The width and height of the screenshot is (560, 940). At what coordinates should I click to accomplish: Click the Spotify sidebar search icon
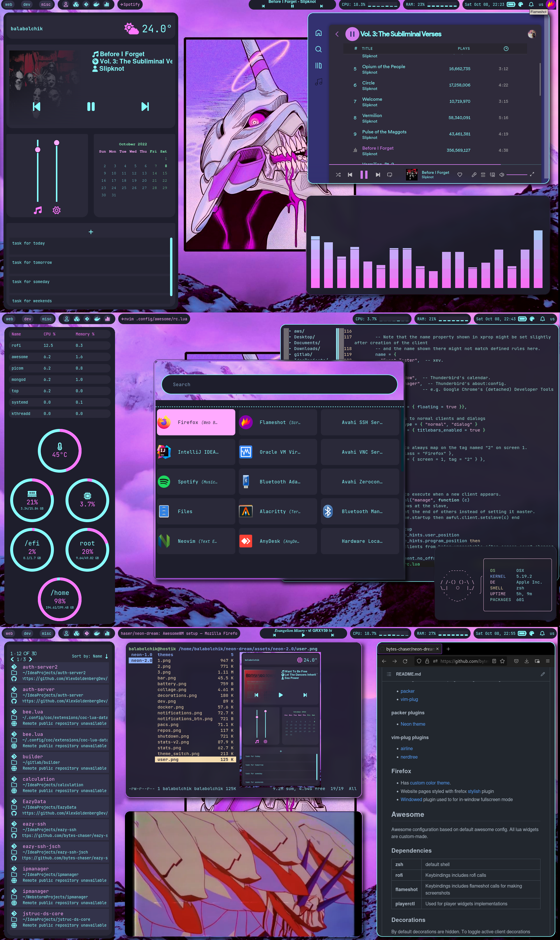(319, 49)
